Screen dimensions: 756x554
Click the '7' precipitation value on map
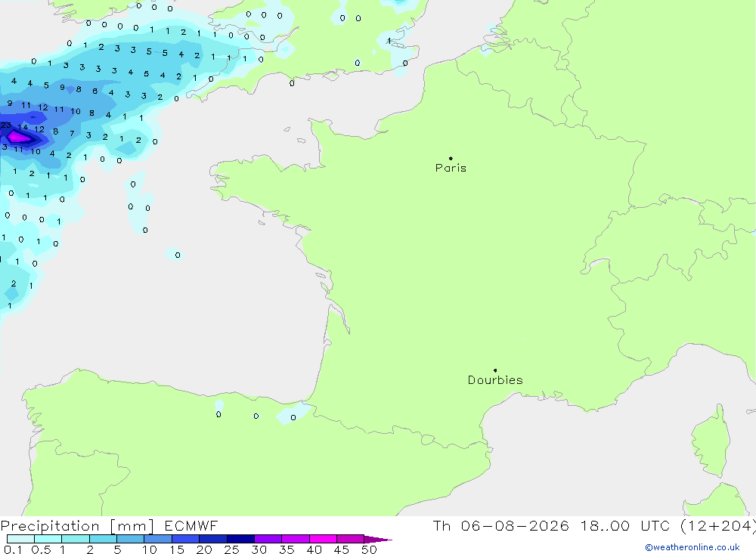pyautogui.click(x=72, y=133)
